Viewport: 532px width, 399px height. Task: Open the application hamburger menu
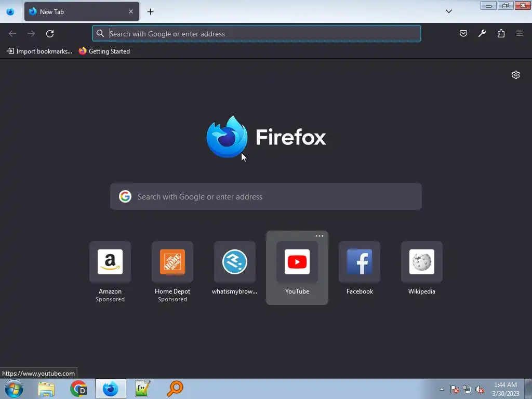point(520,33)
